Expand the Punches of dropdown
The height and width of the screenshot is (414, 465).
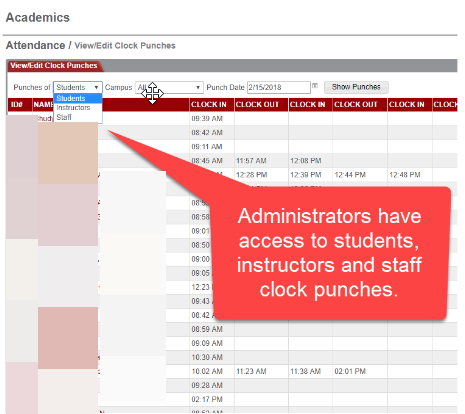tap(78, 87)
